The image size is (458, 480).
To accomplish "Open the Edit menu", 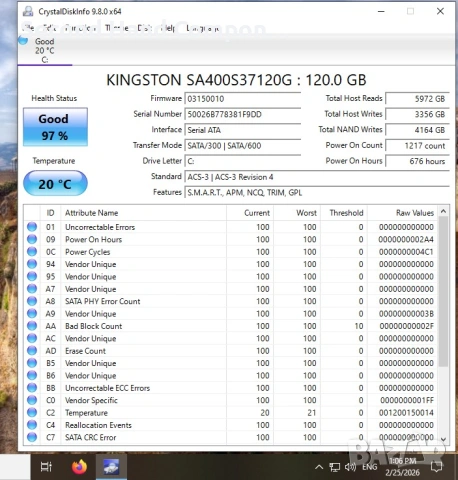I will [x=50, y=28].
